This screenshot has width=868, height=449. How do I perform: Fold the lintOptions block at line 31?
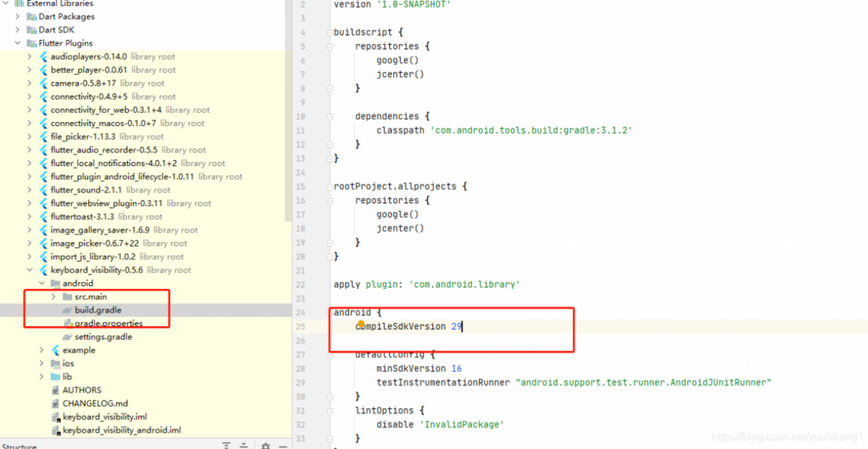click(x=331, y=411)
